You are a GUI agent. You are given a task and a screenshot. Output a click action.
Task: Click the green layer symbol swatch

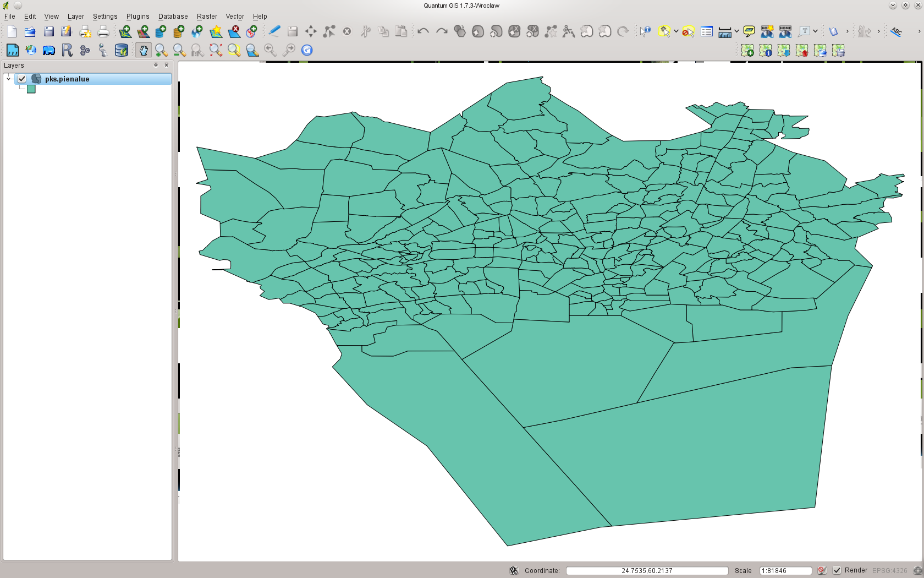31,89
